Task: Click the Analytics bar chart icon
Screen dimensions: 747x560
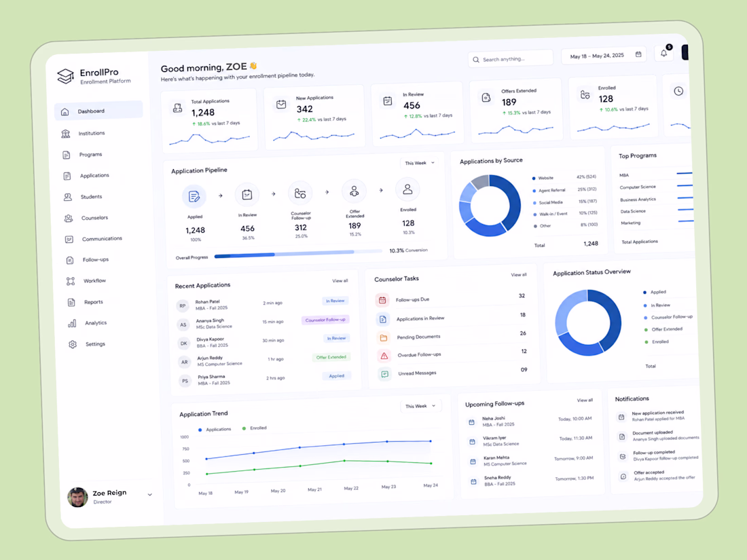Action: [72, 323]
